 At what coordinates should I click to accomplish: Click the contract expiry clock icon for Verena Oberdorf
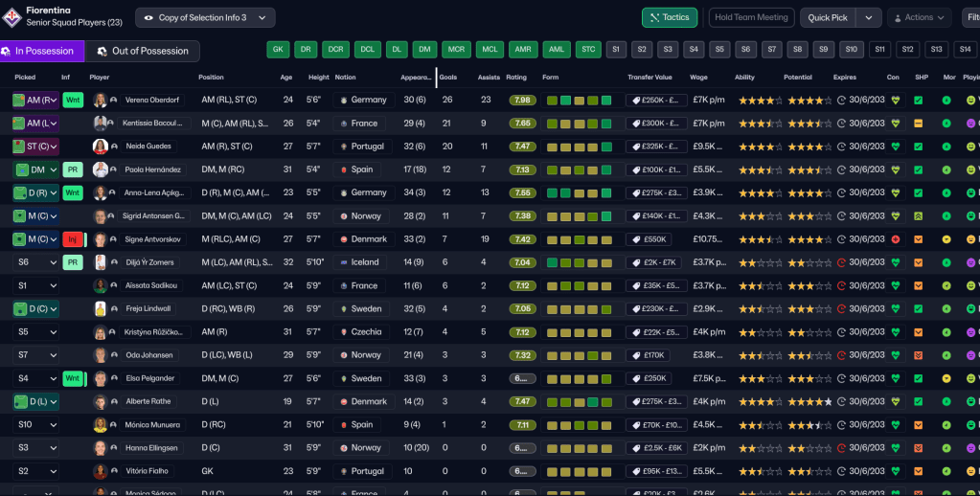841,100
